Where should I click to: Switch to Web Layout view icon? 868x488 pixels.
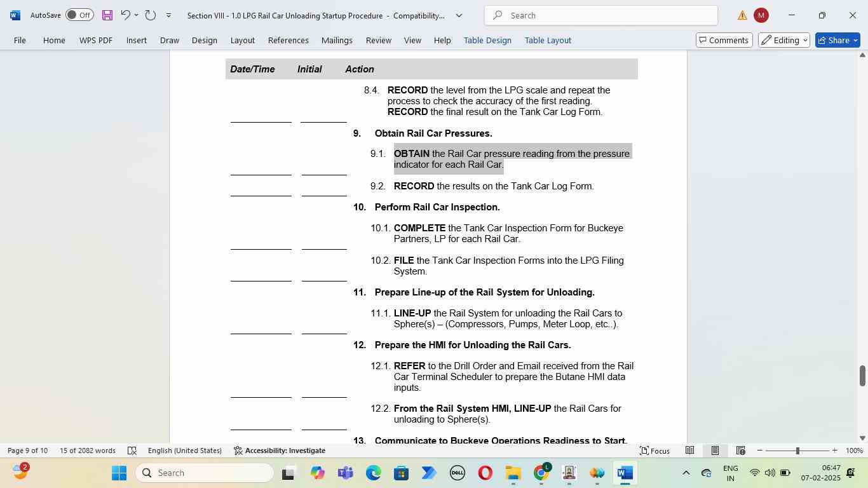tap(740, 451)
